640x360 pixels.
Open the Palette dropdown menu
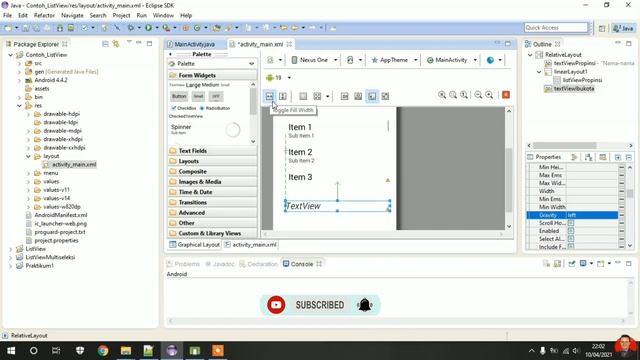coord(212,64)
